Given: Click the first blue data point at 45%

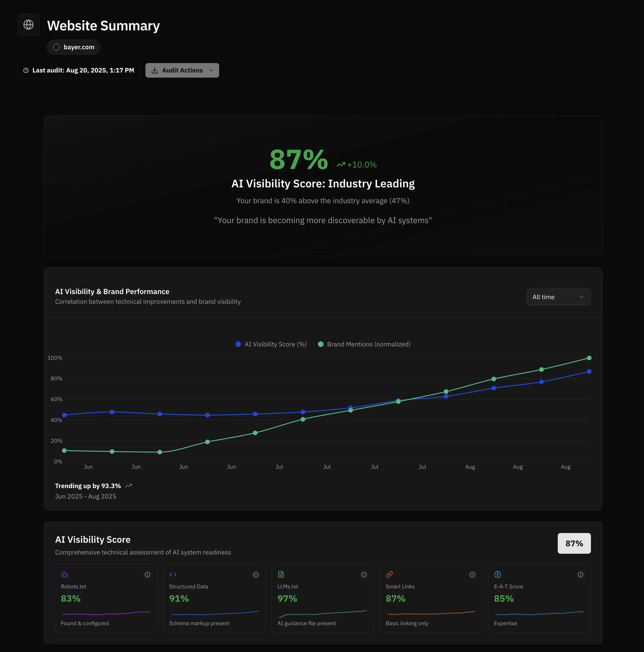Looking at the screenshot, I should click(x=65, y=415).
